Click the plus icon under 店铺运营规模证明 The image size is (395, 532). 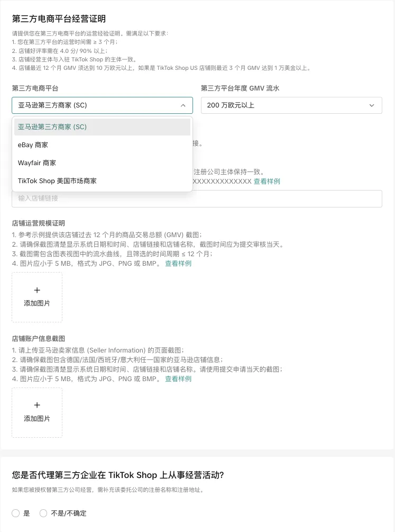(37, 290)
